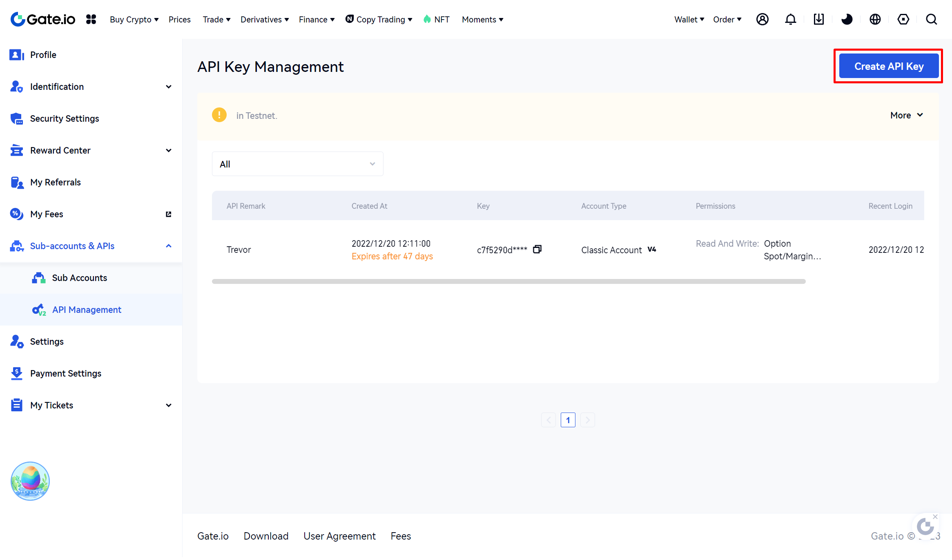The image size is (952, 560).
Task: Click the Profile sidebar icon
Action: [x=16, y=55]
